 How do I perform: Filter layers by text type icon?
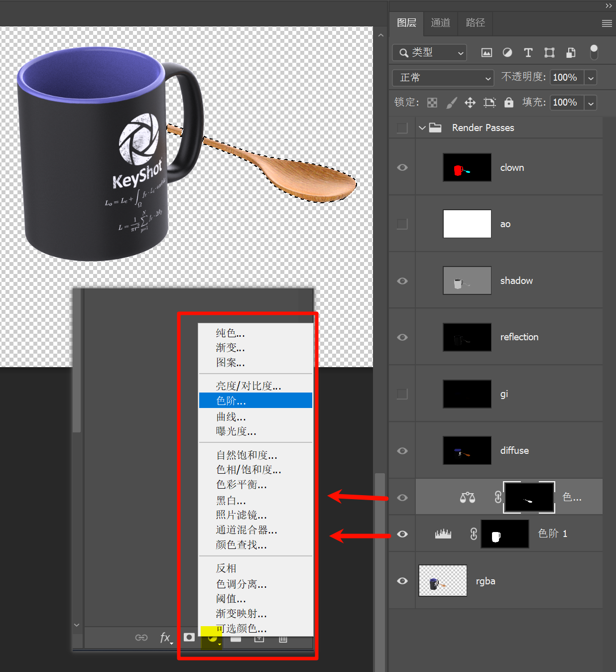528,52
